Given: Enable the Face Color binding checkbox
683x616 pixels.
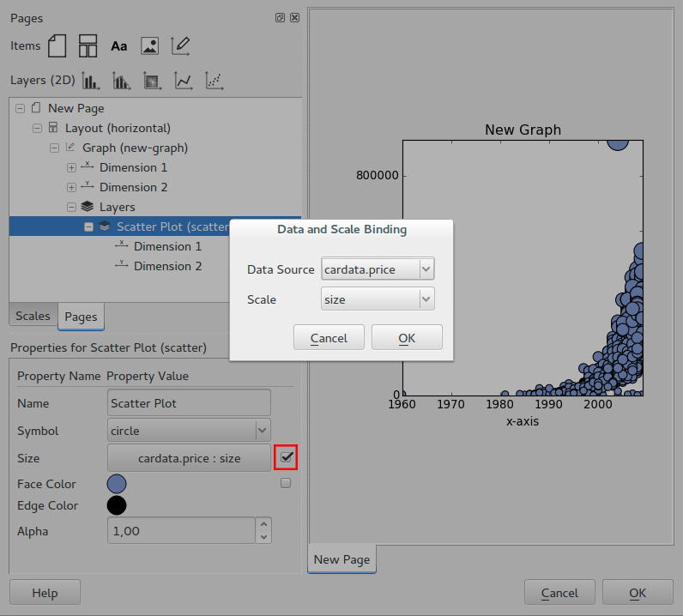Looking at the screenshot, I should (x=286, y=483).
